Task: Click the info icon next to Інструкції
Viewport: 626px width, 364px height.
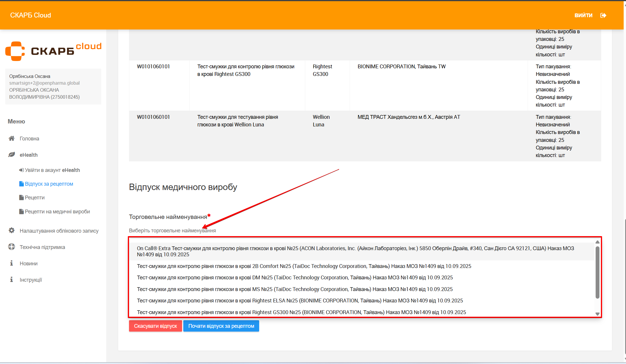Action: click(11, 280)
